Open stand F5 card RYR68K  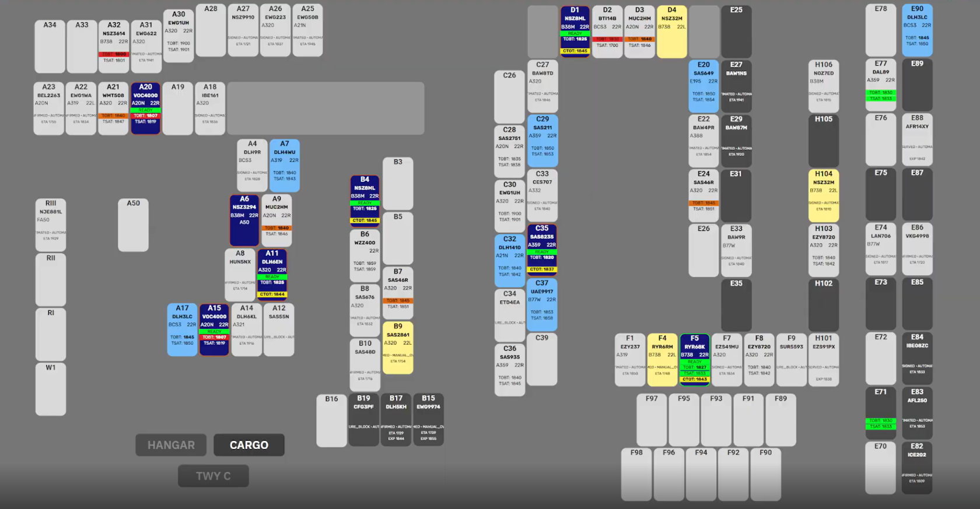click(695, 360)
